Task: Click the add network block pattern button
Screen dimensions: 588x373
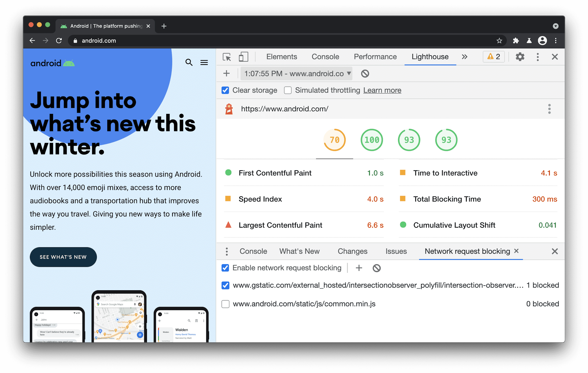Action: (x=359, y=268)
